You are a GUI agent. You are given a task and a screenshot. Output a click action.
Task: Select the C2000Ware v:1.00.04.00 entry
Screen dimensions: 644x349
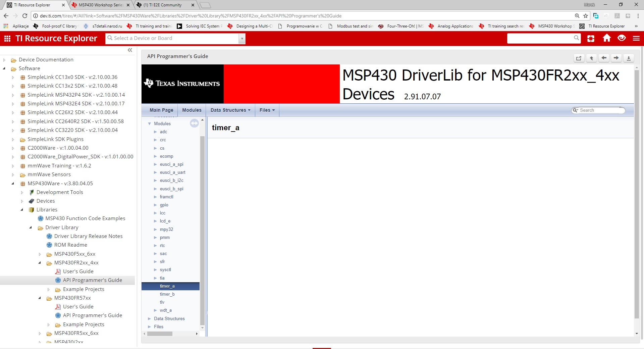[x=58, y=148]
